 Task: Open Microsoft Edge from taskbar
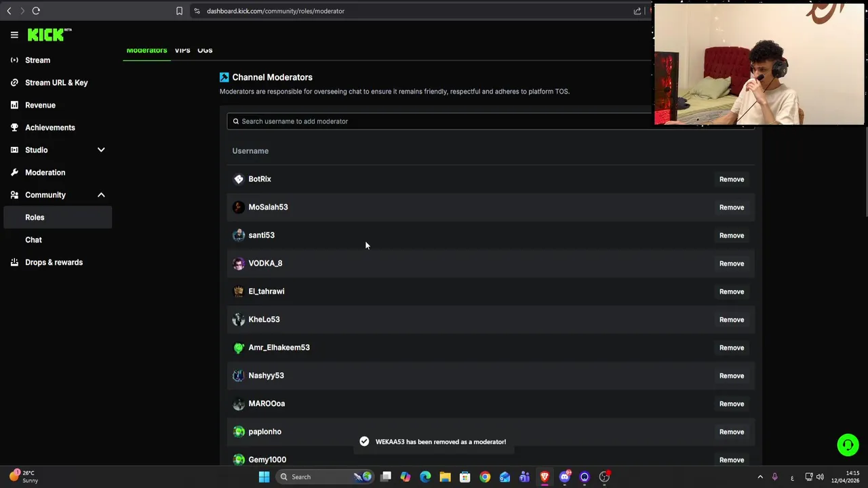[x=425, y=477]
